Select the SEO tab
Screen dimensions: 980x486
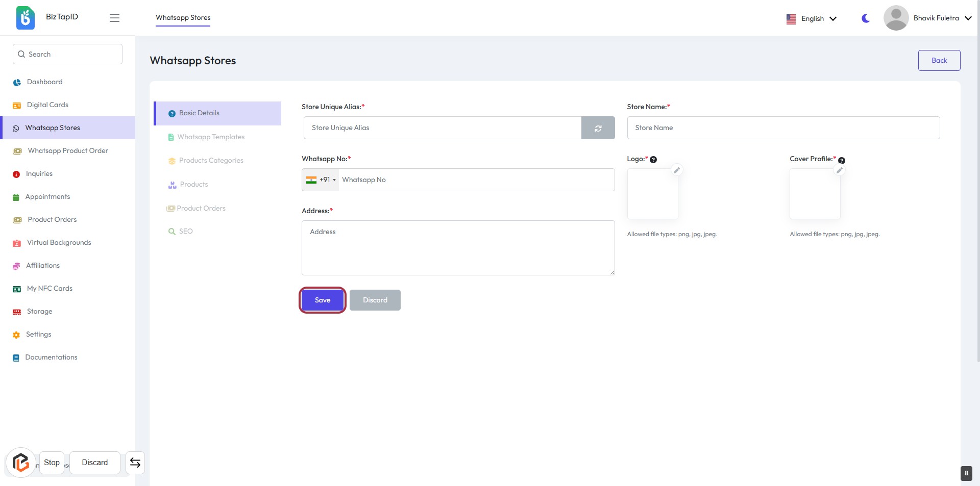186,232
